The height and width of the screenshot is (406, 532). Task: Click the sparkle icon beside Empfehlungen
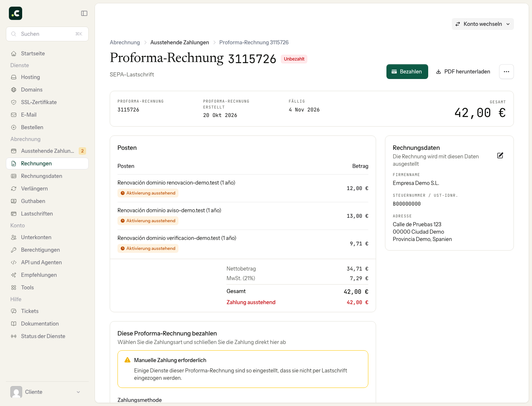click(x=14, y=275)
